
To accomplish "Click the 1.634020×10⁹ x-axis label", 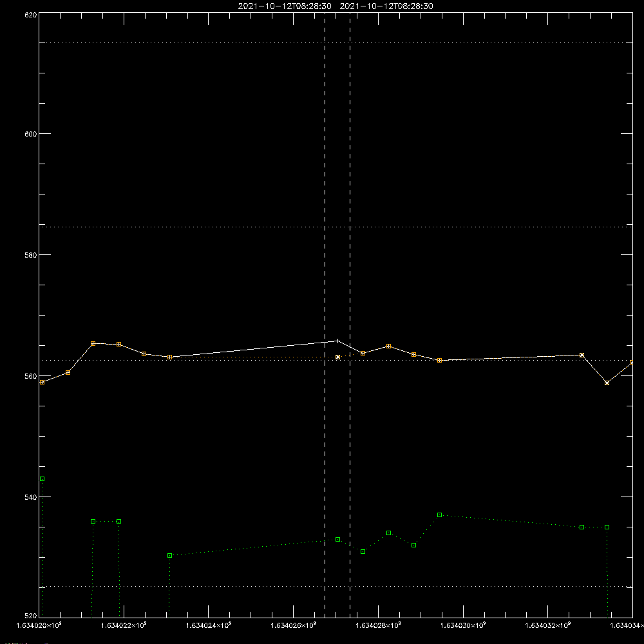I will pos(39,625).
